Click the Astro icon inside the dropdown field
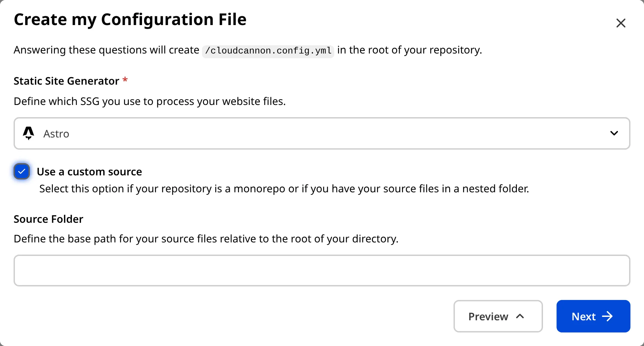The image size is (644, 346). pos(29,133)
